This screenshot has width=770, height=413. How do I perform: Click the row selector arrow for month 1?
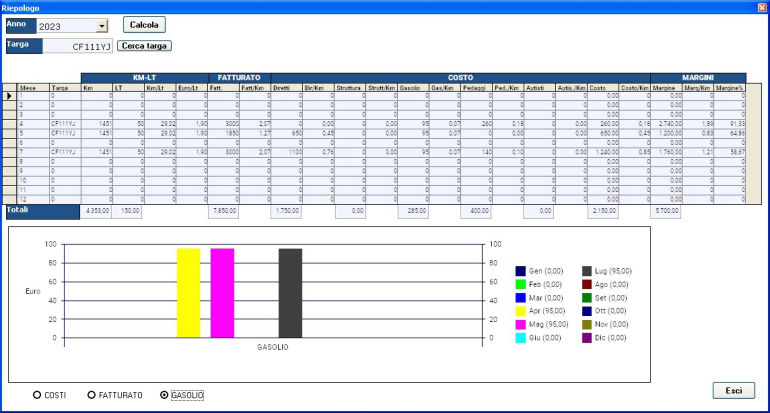click(x=10, y=96)
